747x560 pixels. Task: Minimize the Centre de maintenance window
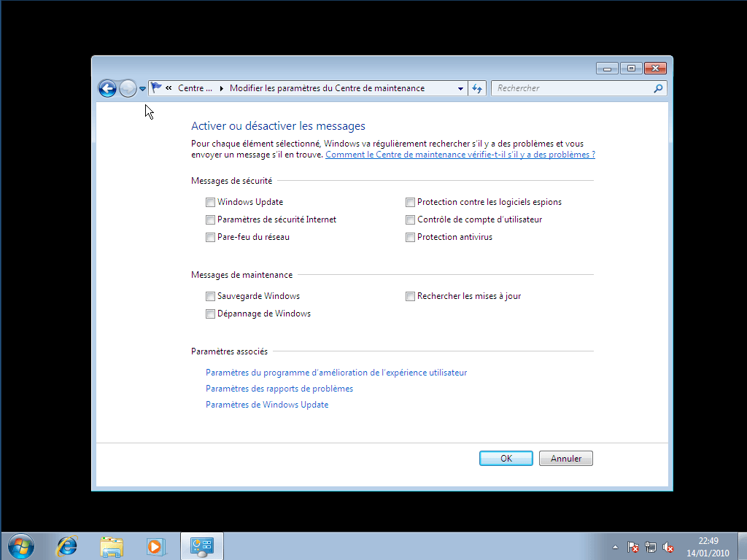[607, 69]
